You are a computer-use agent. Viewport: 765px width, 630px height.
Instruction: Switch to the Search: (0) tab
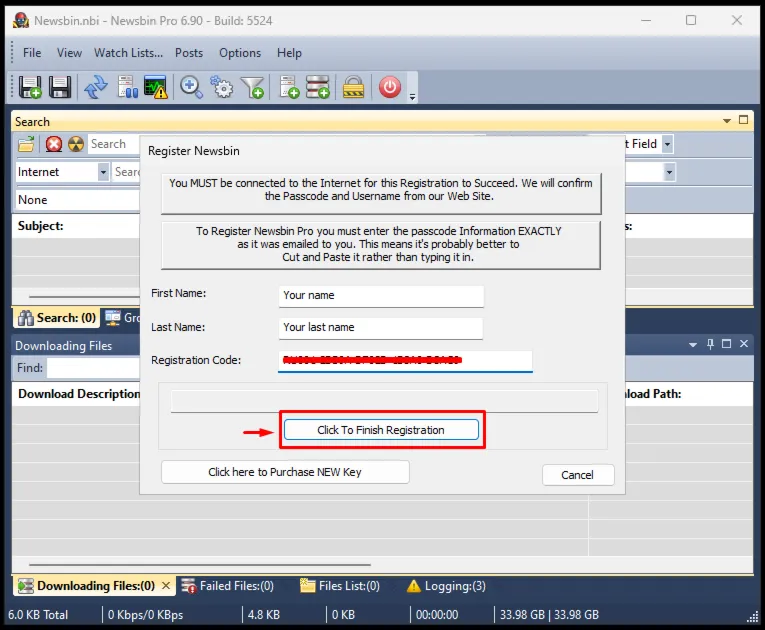click(x=57, y=318)
